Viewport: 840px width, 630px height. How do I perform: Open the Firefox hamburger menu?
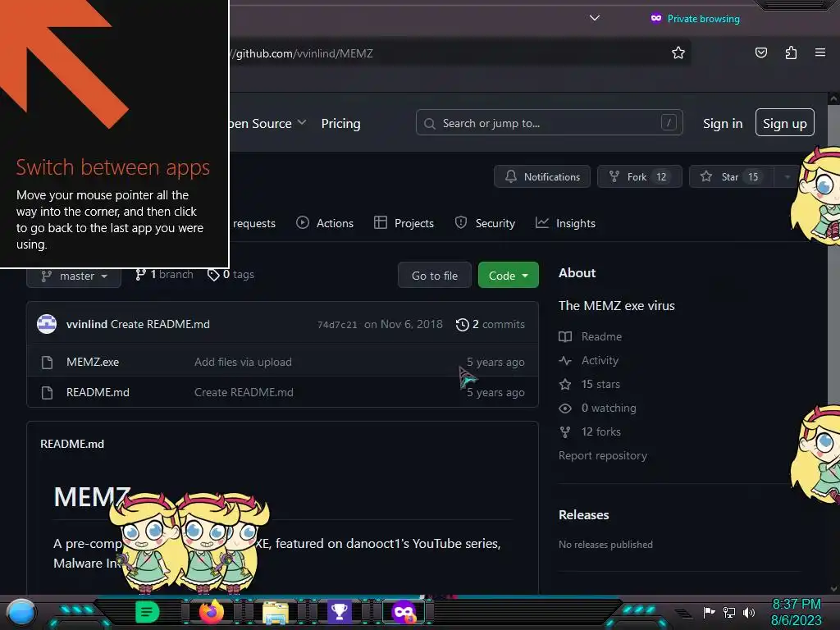[820, 52]
